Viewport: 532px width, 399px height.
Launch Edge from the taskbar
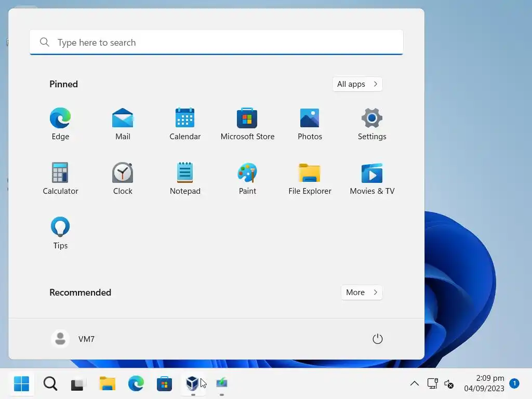pyautogui.click(x=136, y=384)
